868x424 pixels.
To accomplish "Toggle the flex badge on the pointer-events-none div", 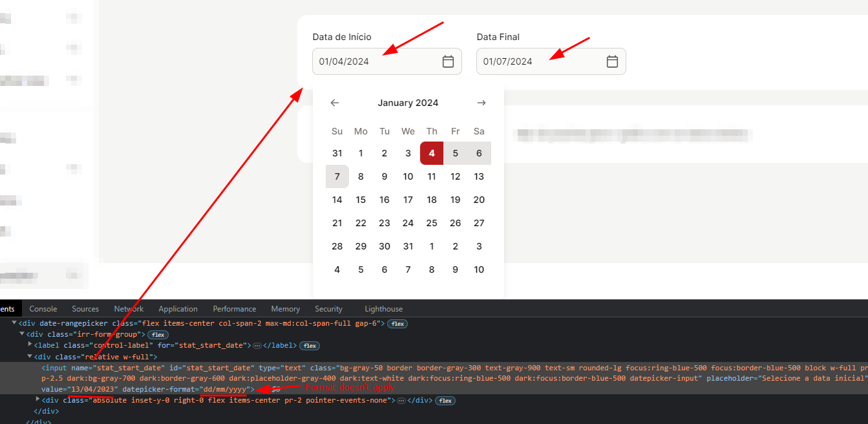I will tap(445, 400).
